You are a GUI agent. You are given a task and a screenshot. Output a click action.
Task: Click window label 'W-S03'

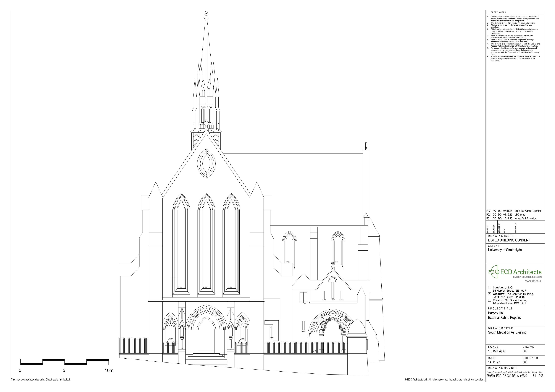coord(230,287)
